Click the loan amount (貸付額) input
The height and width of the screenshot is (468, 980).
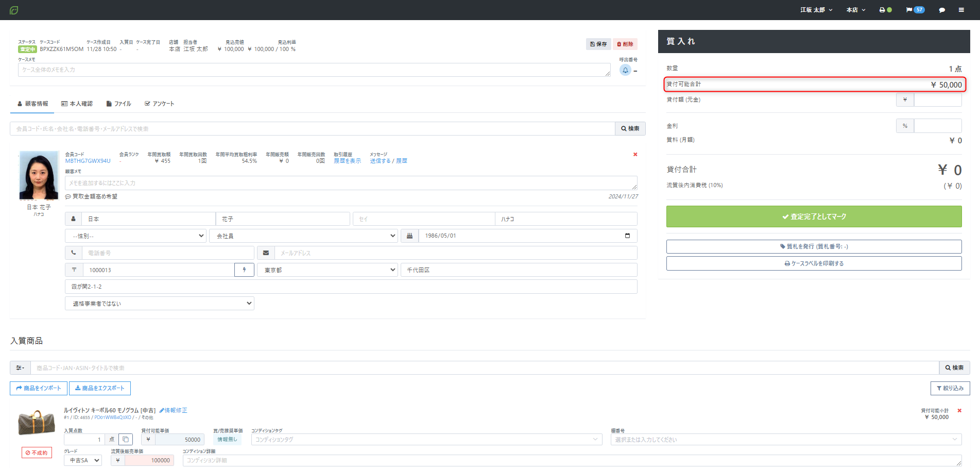(938, 99)
